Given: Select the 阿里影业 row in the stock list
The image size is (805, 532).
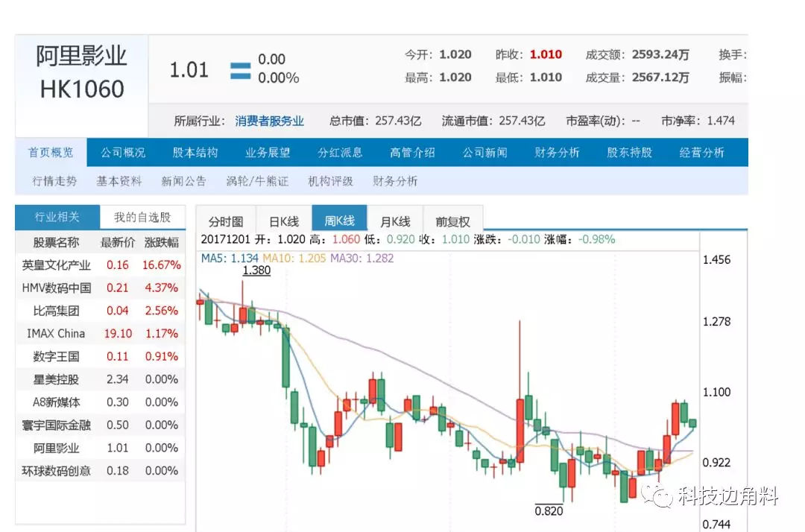Looking at the screenshot, I should [101, 448].
